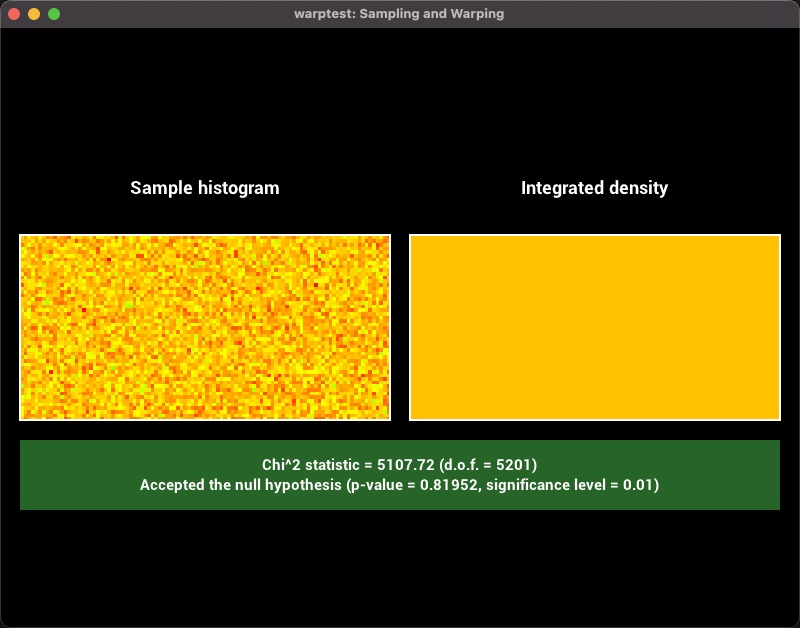Minimize the warptest window
The height and width of the screenshot is (628, 800).
(34, 14)
